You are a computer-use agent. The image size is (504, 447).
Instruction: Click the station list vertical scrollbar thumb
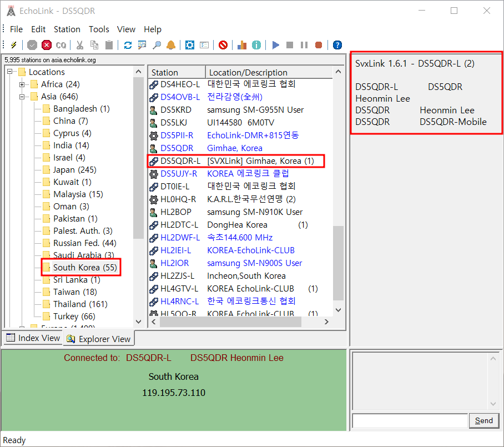click(338, 263)
